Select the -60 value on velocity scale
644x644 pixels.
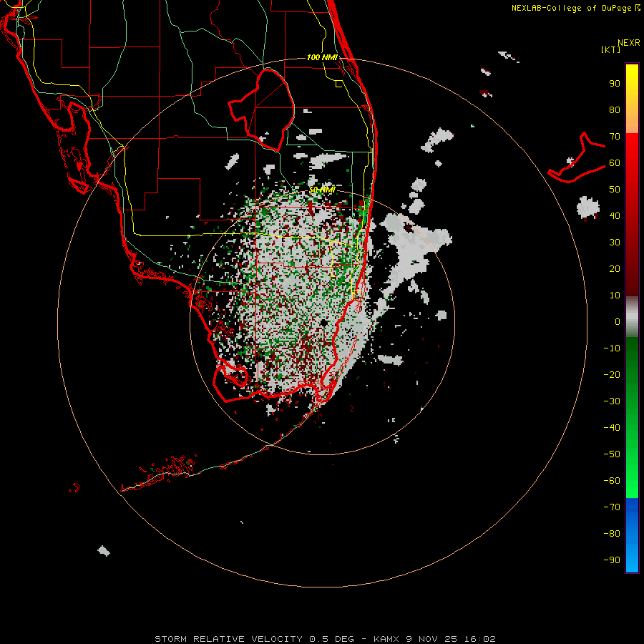point(612,481)
